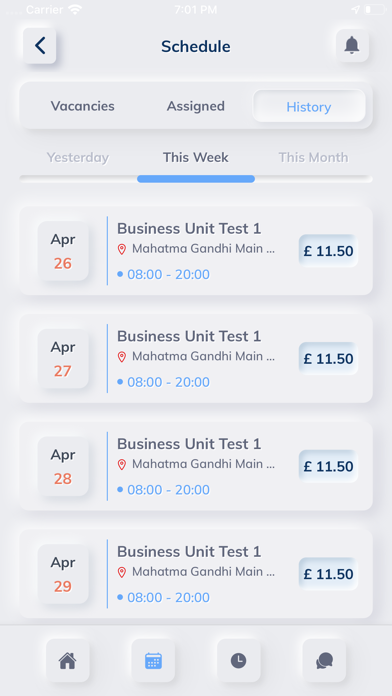Open notifications with the bell icon
Viewport: 392px width, 696px height.
(352, 46)
